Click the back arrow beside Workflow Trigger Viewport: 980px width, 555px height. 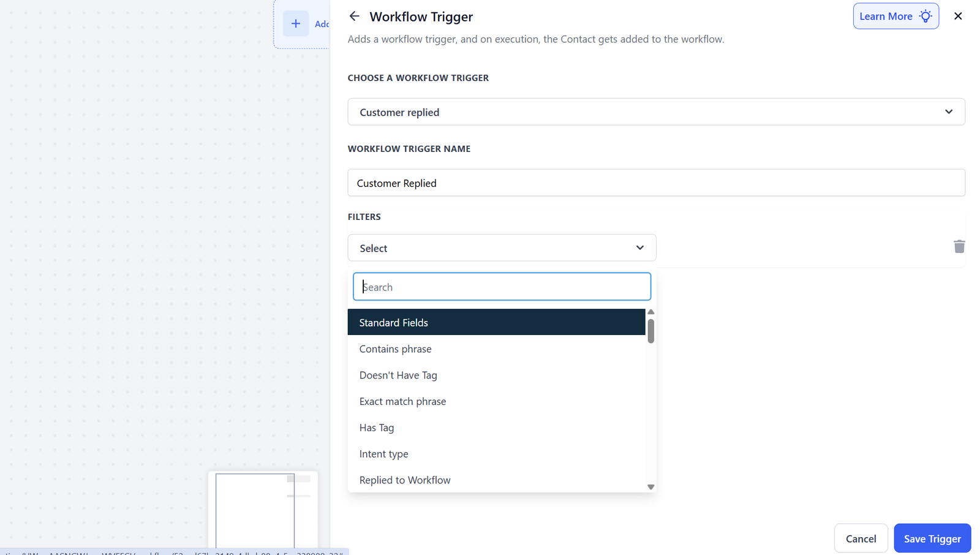(x=354, y=17)
